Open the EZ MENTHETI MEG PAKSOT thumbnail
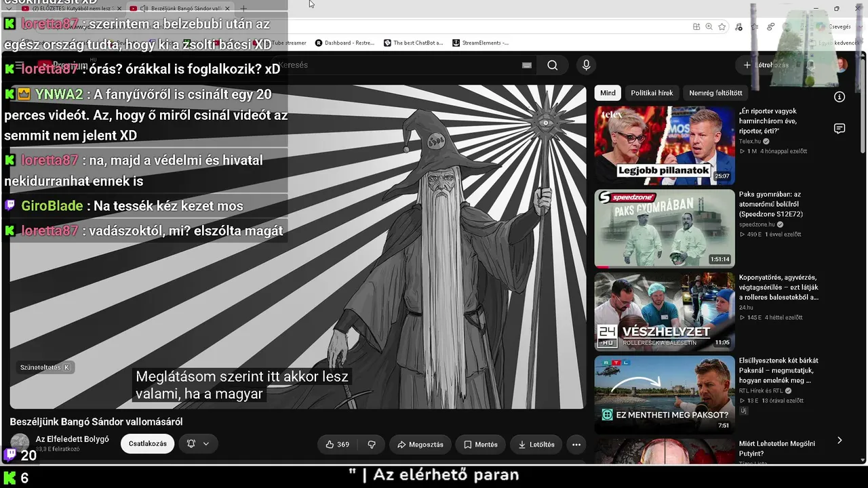 (x=665, y=395)
